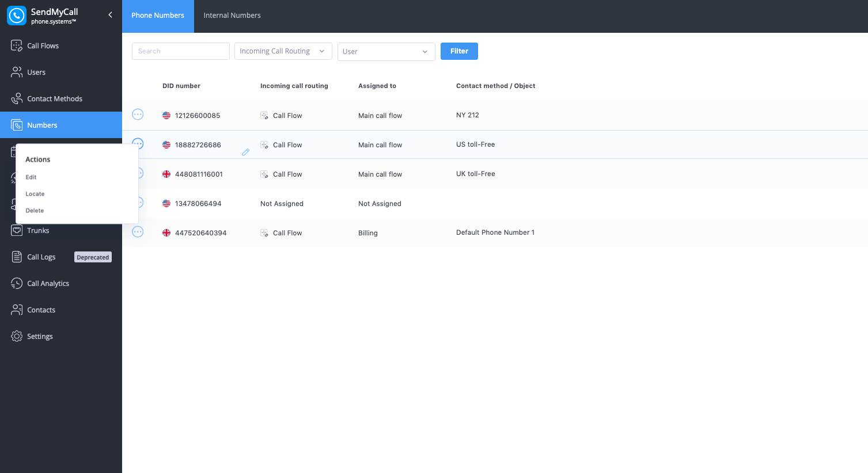
Task: Choose Locate from the Actions menu
Action: coord(35,194)
